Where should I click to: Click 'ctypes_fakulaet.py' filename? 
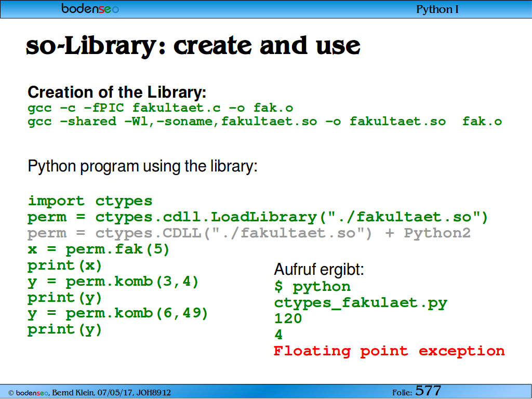click(x=361, y=303)
